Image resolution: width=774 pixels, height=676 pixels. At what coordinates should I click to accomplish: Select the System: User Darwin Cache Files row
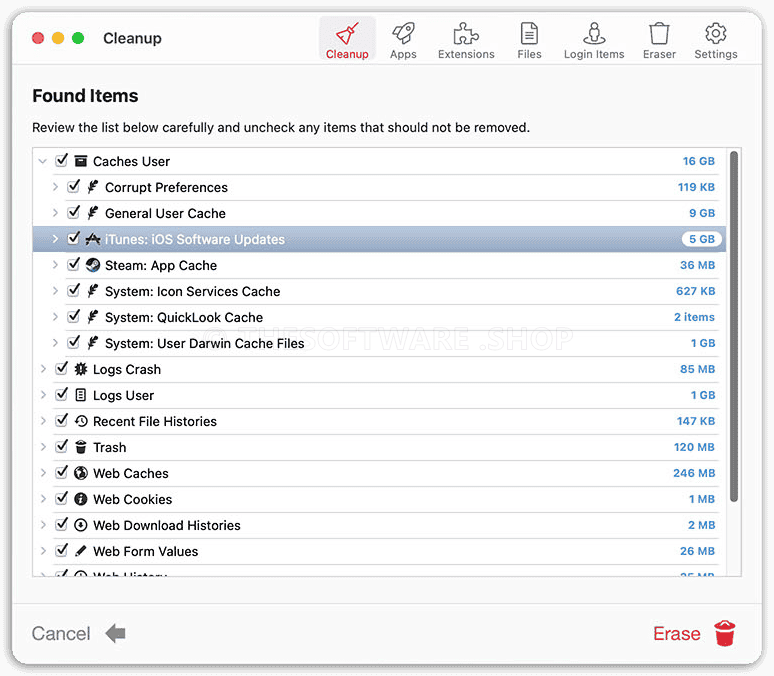[379, 343]
